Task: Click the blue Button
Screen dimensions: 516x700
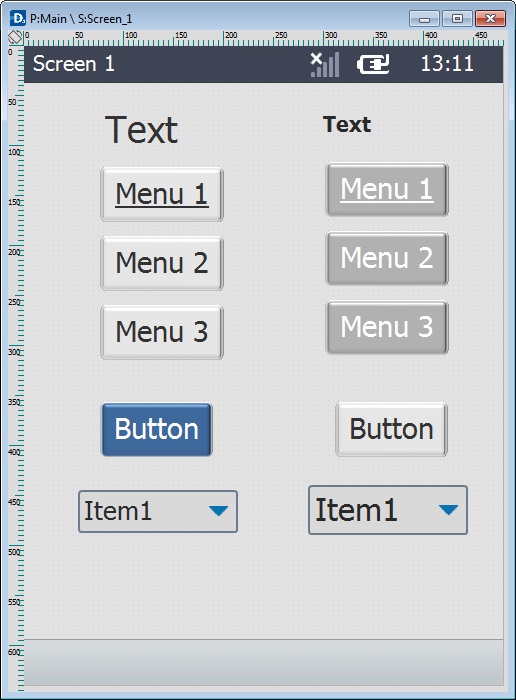Action: click(x=157, y=429)
